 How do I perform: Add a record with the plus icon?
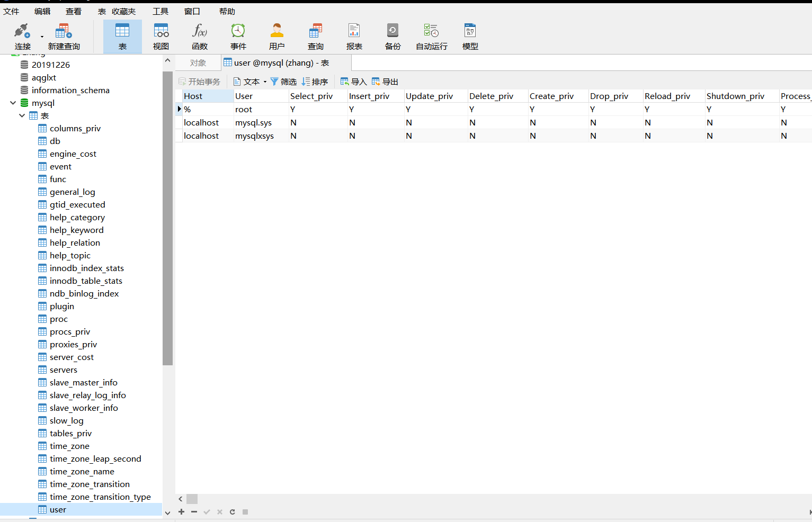(x=181, y=512)
